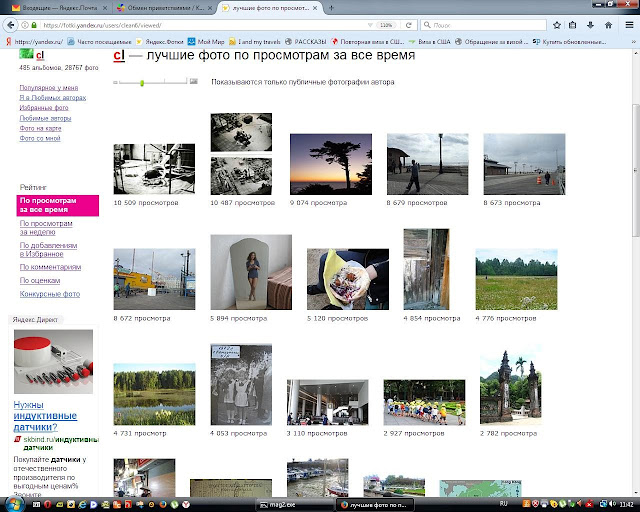Select 'По комментариям' rating

(51, 267)
